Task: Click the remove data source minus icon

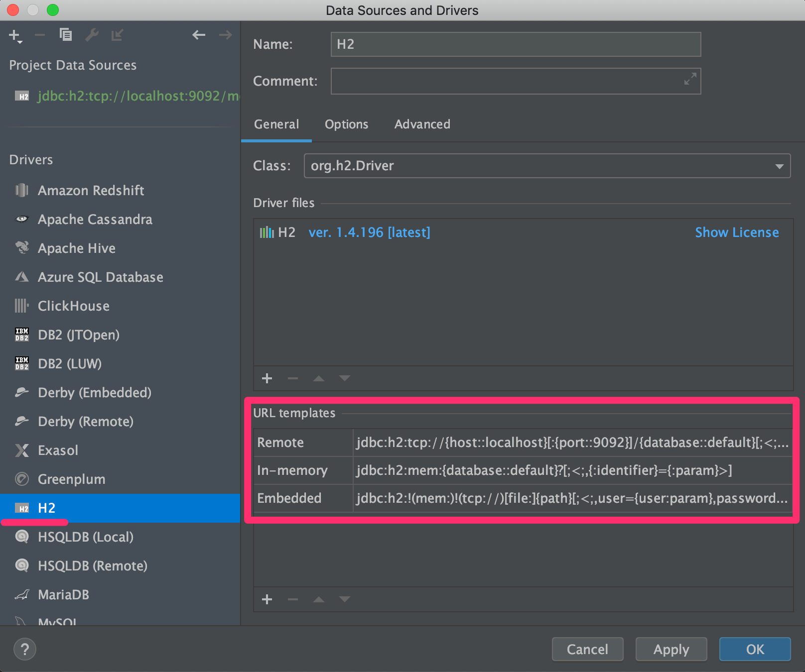Action: [x=40, y=35]
